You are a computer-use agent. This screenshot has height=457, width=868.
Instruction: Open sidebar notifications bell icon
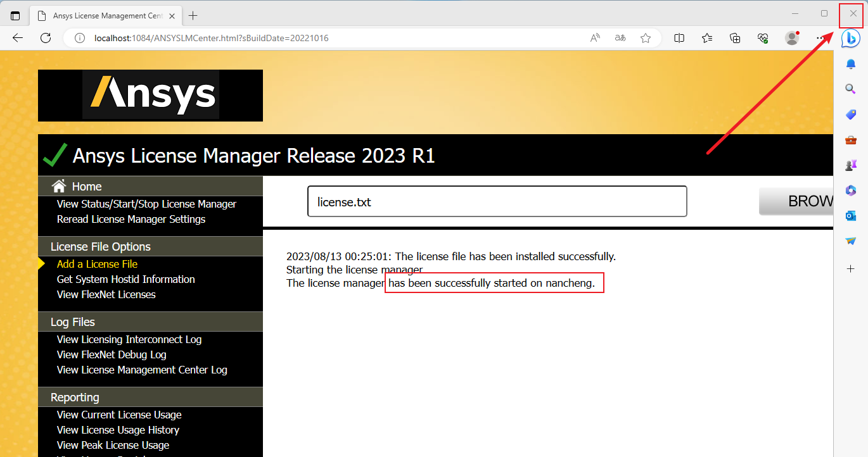(x=851, y=64)
